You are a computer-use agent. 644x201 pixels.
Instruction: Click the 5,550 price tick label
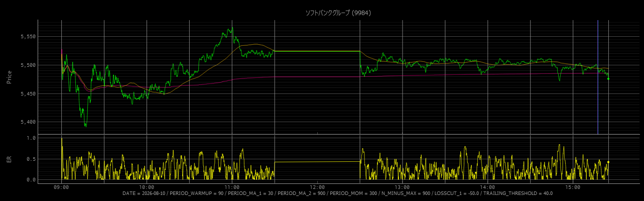click(28, 37)
